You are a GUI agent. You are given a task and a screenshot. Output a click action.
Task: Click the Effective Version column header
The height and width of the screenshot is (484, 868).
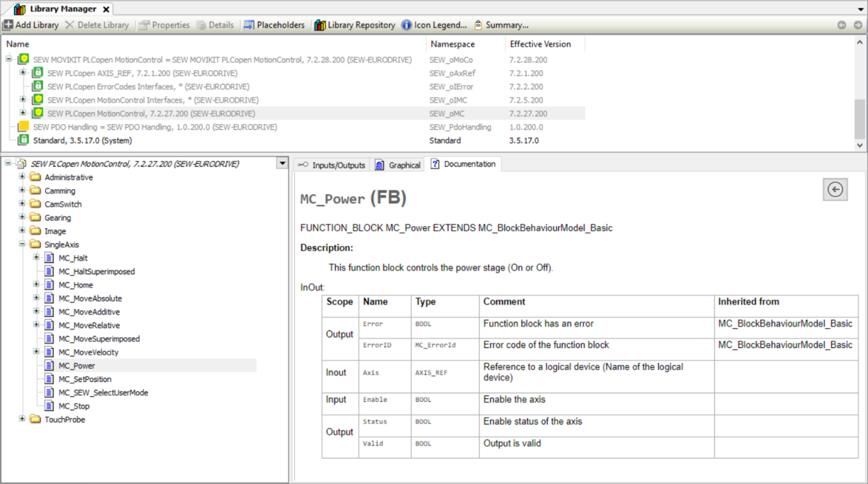[540, 44]
